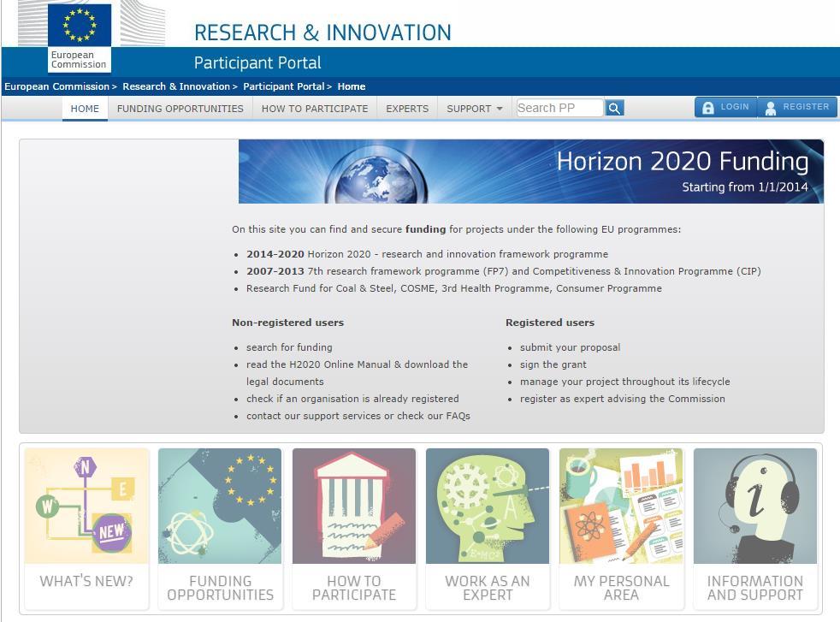840x622 pixels.
Task: Click the RESEARCH & INNOVATION site title
Action: (322, 33)
